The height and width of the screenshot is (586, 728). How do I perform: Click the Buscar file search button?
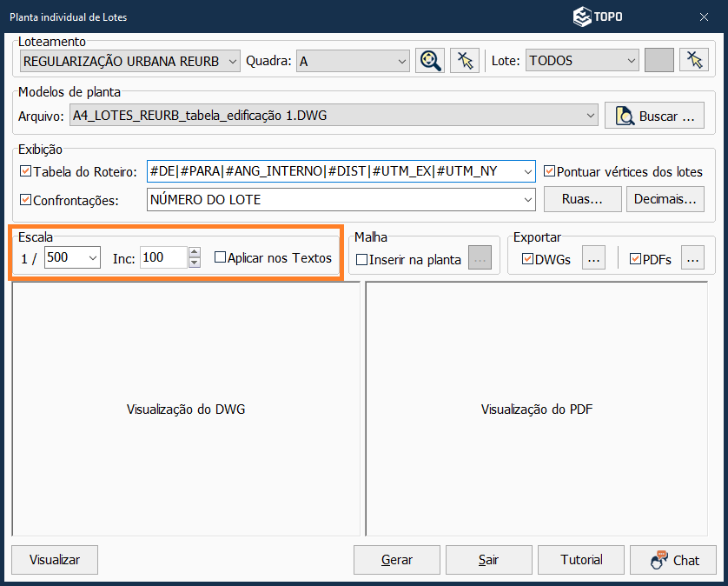point(655,115)
